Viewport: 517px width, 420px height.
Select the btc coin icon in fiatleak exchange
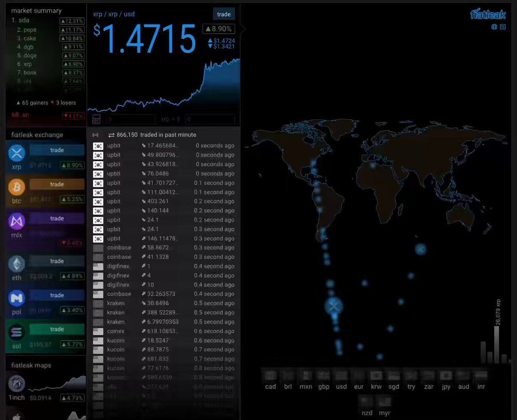point(17,187)
